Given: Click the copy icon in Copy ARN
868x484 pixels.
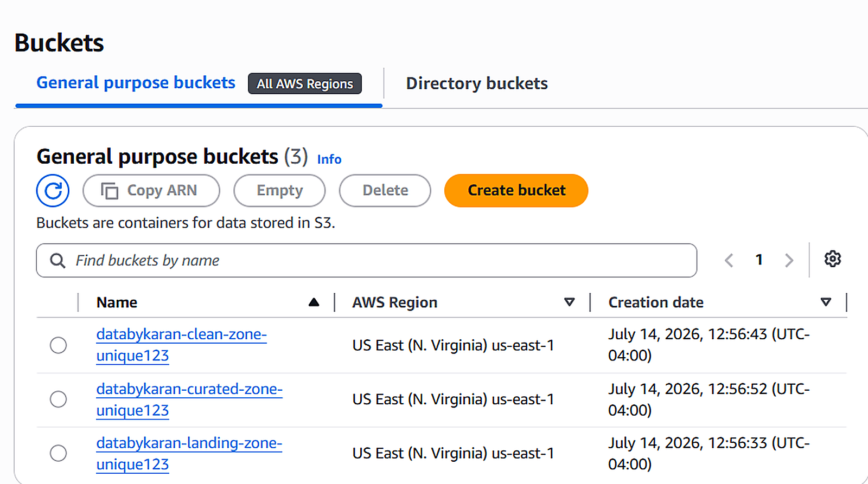Looking at the screenshot, I should [x=110, y=191].
